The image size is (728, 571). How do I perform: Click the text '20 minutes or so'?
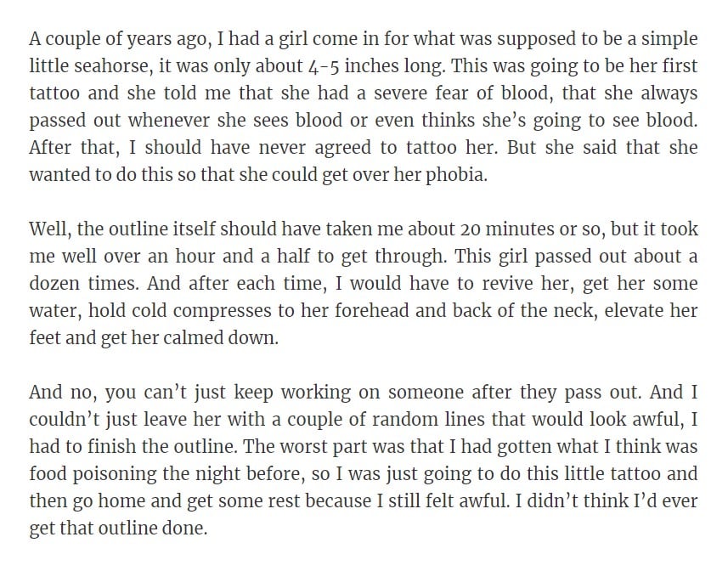pyautogui.click(x=531, y=229)
